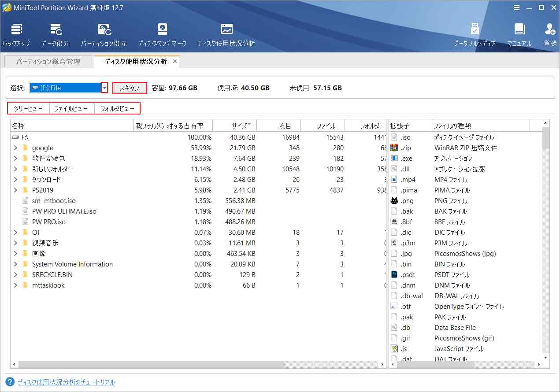
Task: Open the マニュアル manual
Action: coord(519,35)
